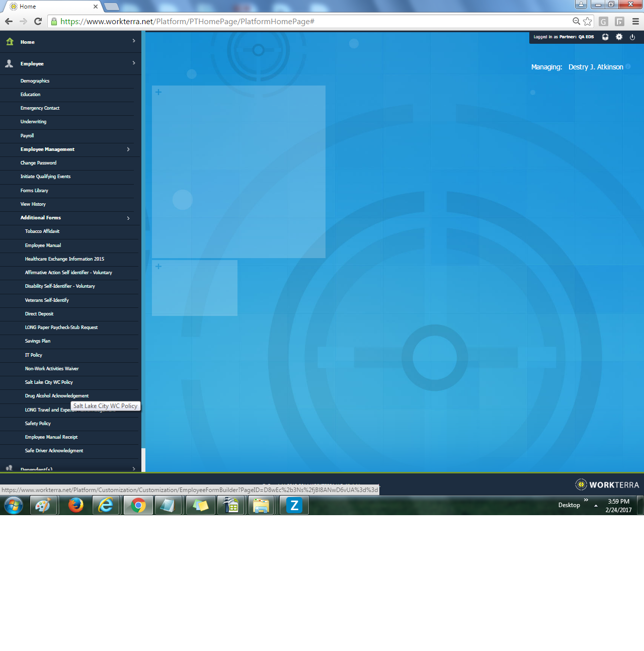Click the open box icon in header
This screenshot has height=651, width=644.
pyautogui.click(x=605, y=37)
